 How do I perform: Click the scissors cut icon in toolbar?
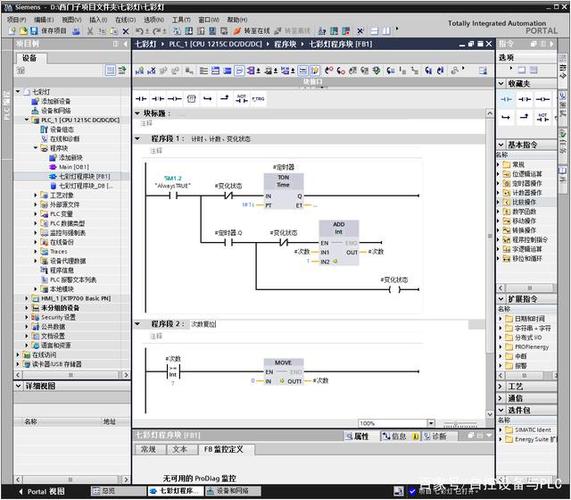tap(90, 31)
